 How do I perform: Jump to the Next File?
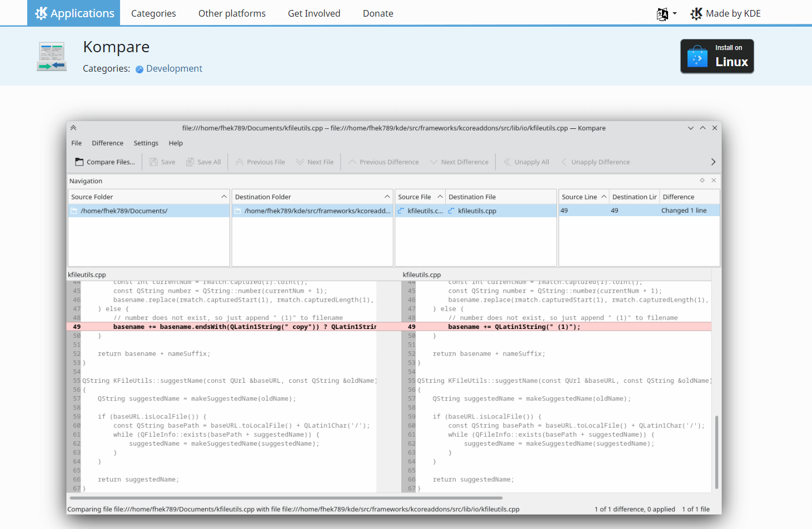pos(315,162)
